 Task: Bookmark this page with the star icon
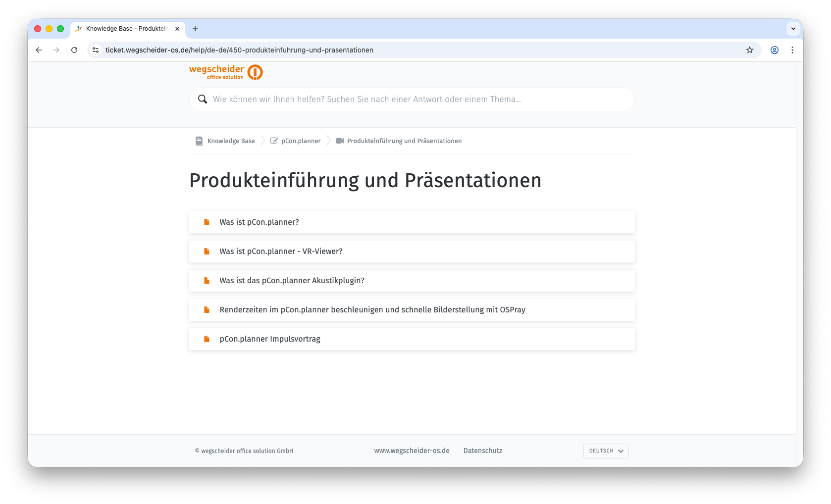coord(750,50)
